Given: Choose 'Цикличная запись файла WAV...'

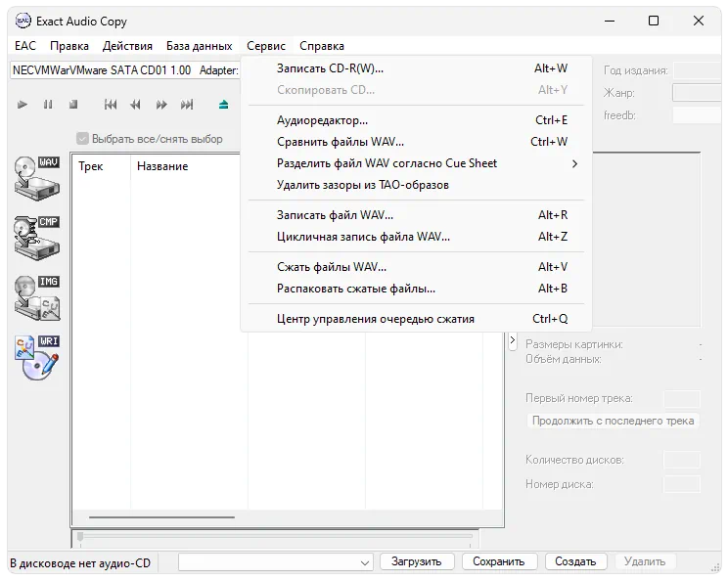Looking at the screenshot, I should click(x=416, y=237).
